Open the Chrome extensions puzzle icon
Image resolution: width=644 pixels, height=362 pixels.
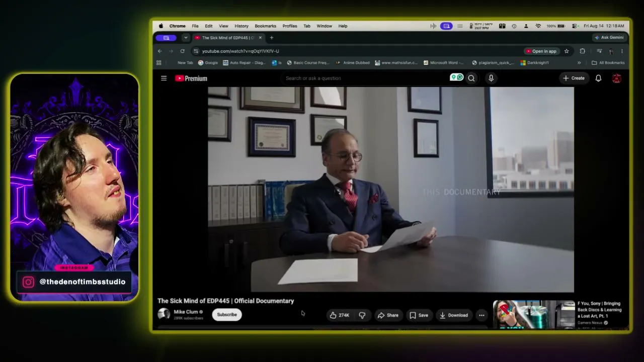[x=583, y=51]
